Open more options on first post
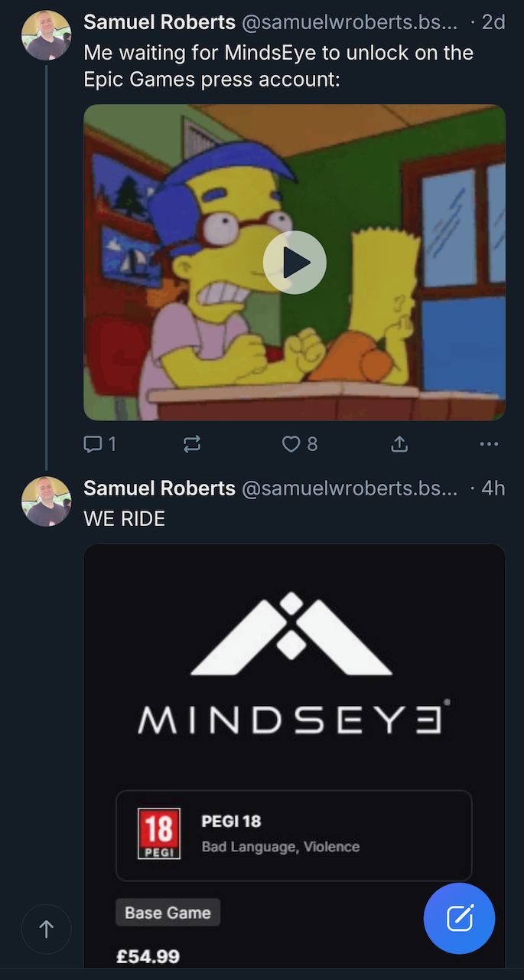 pos(489,444)
